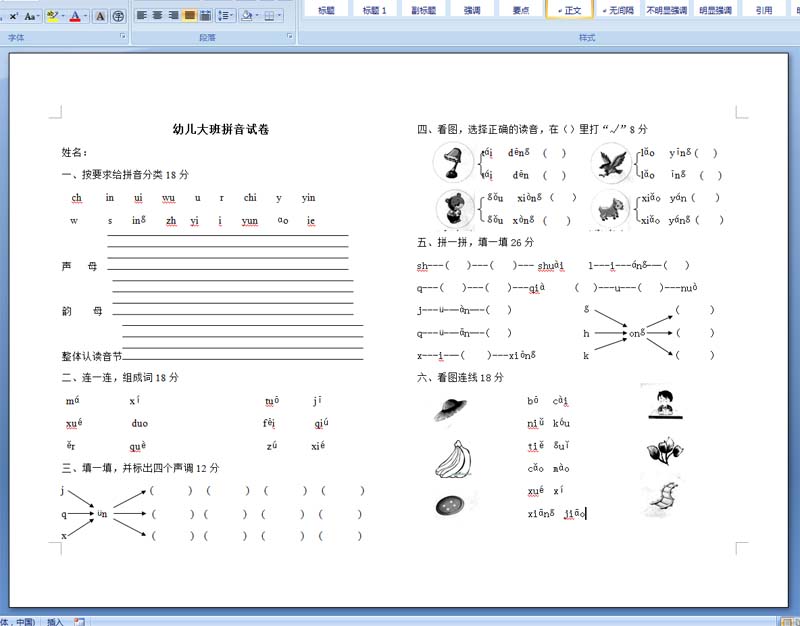Click the bananas picture
Image resolution: width=800 pixels, height=626 pixels.
click(x=454, y=459)
